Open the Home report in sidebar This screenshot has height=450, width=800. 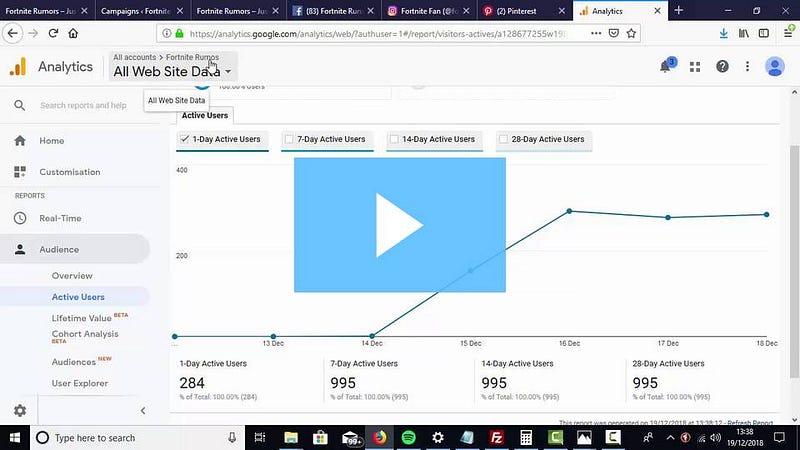52,141
